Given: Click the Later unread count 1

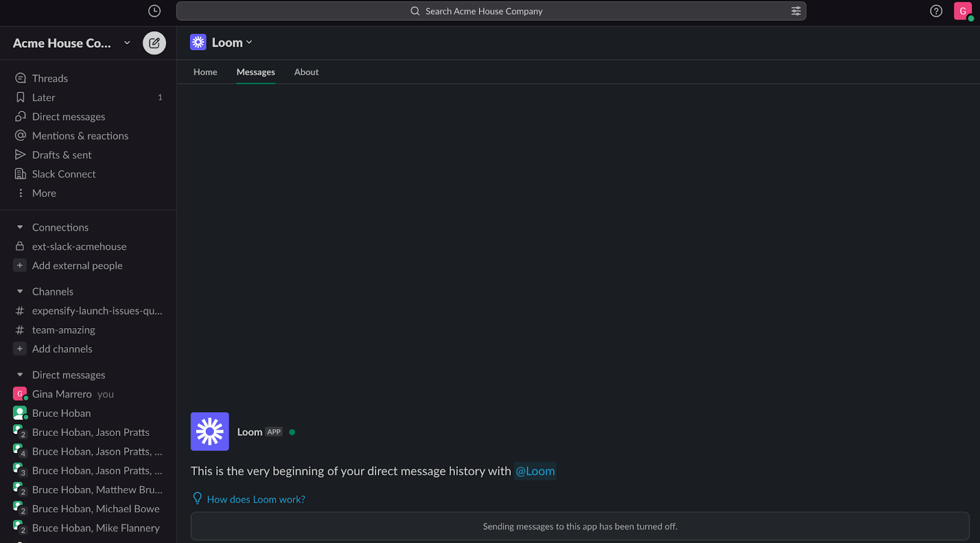Looking at the screenshot, I should (x=160, y=97).
